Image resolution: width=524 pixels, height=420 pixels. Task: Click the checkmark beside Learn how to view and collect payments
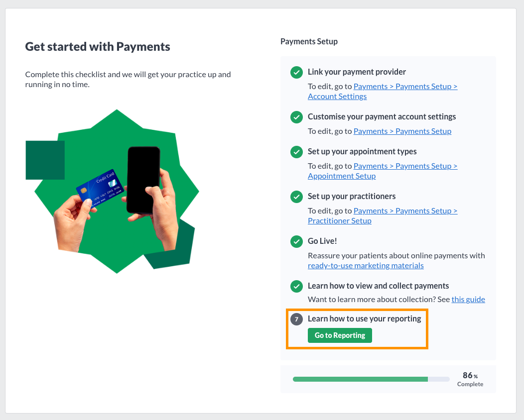pyautogui.click(x=296, y=286)
